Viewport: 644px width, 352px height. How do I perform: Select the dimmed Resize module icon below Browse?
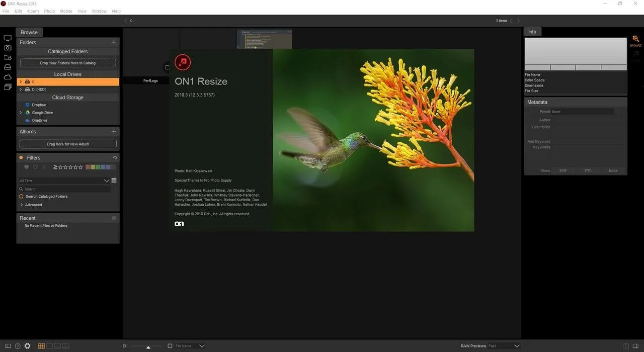tap(636, 53)
